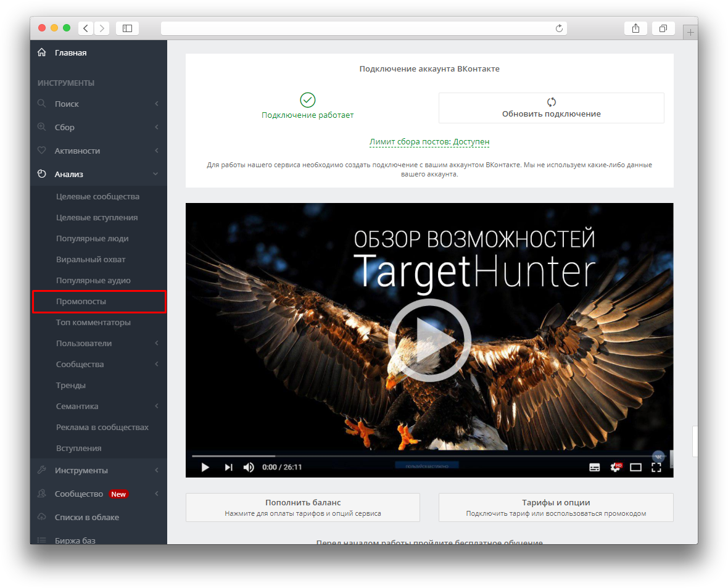Click the Обновить подключение button

[x=551, y=108]
